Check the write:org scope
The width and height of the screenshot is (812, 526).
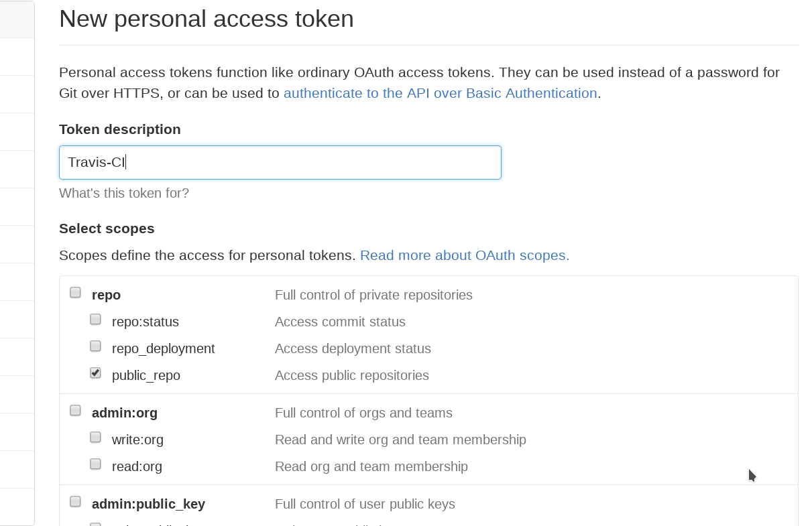95,437
